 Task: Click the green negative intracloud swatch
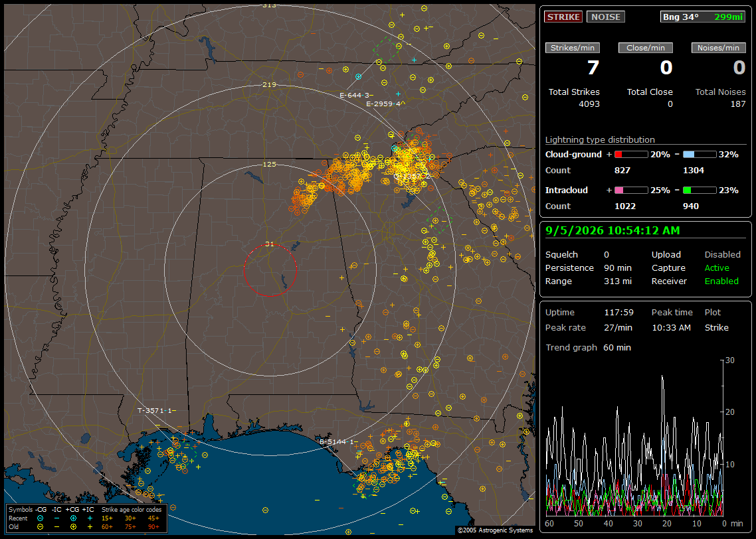(x=700, y=191)
